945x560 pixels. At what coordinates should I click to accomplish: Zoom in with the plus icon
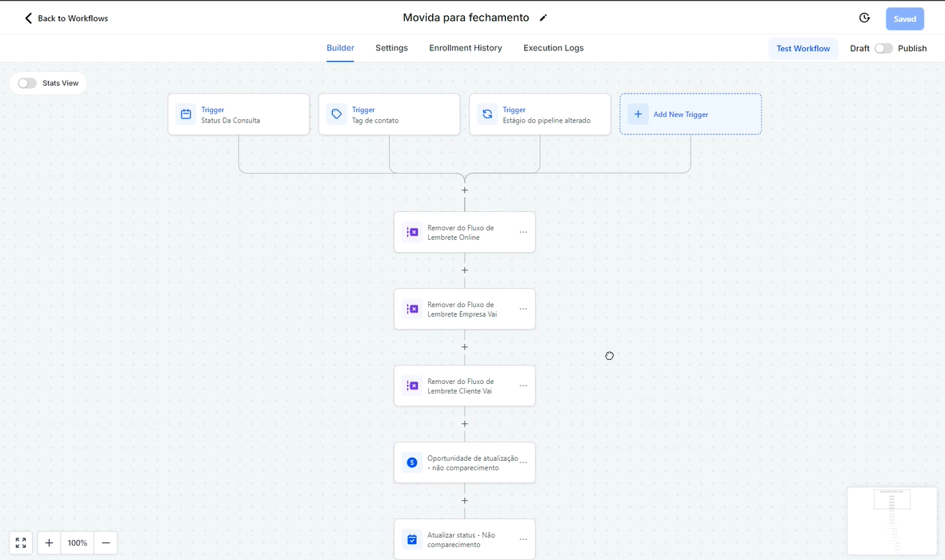point(49,543)
